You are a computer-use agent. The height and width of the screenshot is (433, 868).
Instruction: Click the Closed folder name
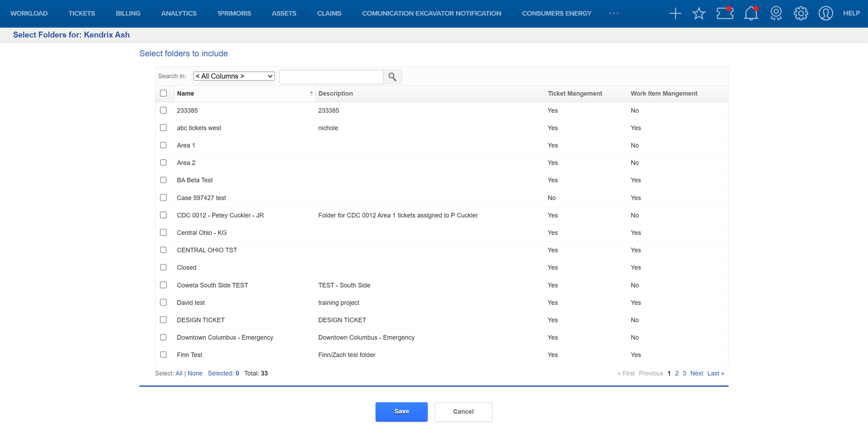tap(187, 268)
